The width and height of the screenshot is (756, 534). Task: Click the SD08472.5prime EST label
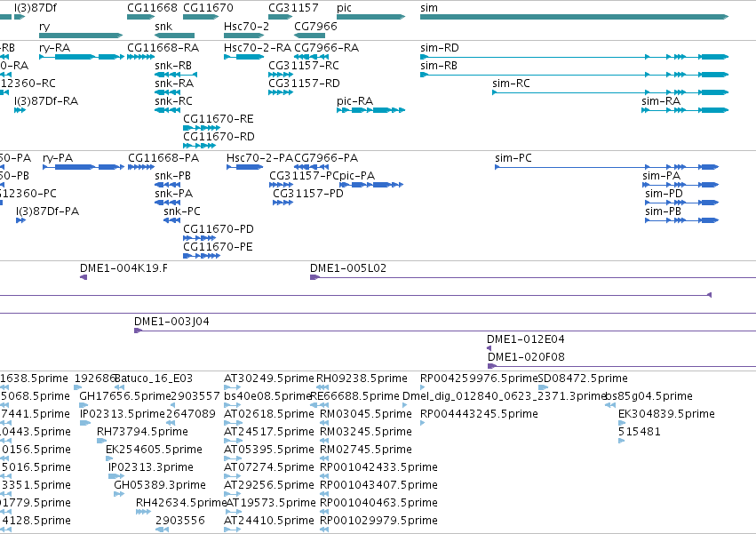point(583,379)
